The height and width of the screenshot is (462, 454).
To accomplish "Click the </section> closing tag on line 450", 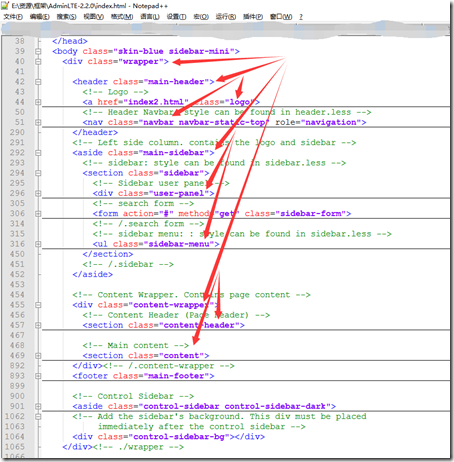I will (x=108, y=254).
